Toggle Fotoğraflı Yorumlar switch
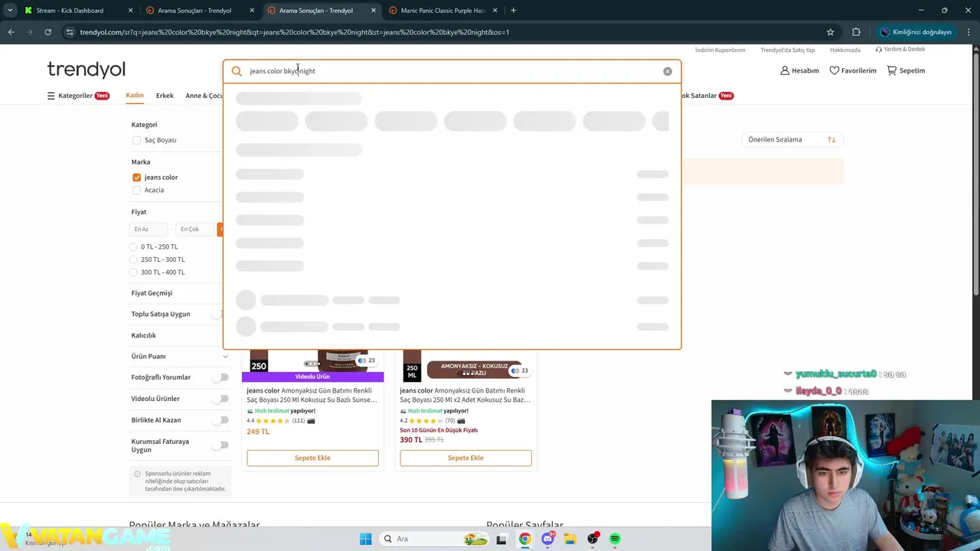This screenshot has width=980, height=551. (x=221, y=377)
